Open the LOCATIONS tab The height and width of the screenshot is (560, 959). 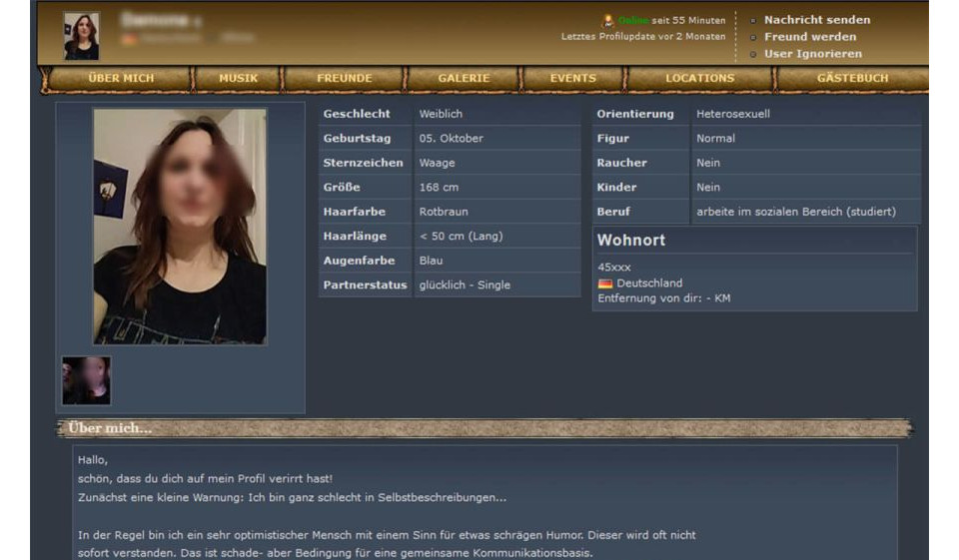(x=700, y=78)
